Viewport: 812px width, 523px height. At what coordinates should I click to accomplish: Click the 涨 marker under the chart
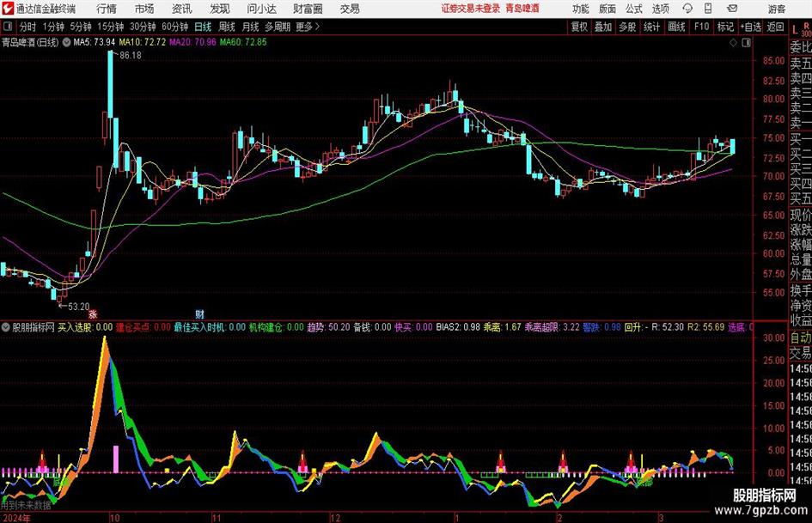point(93,313)
